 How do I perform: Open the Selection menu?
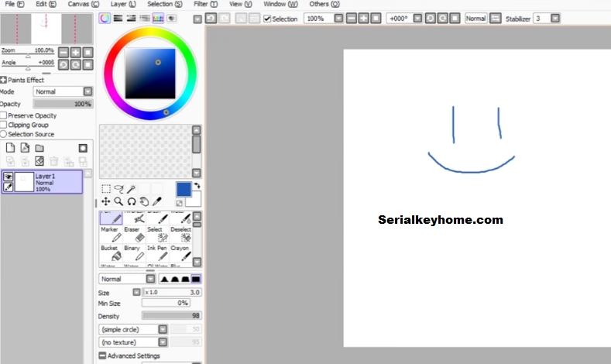164,4
